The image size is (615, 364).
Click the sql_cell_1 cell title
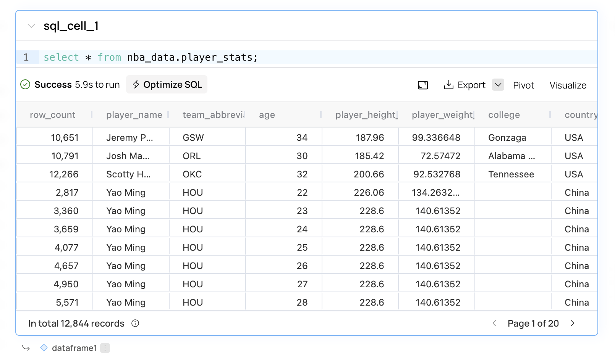71,26
